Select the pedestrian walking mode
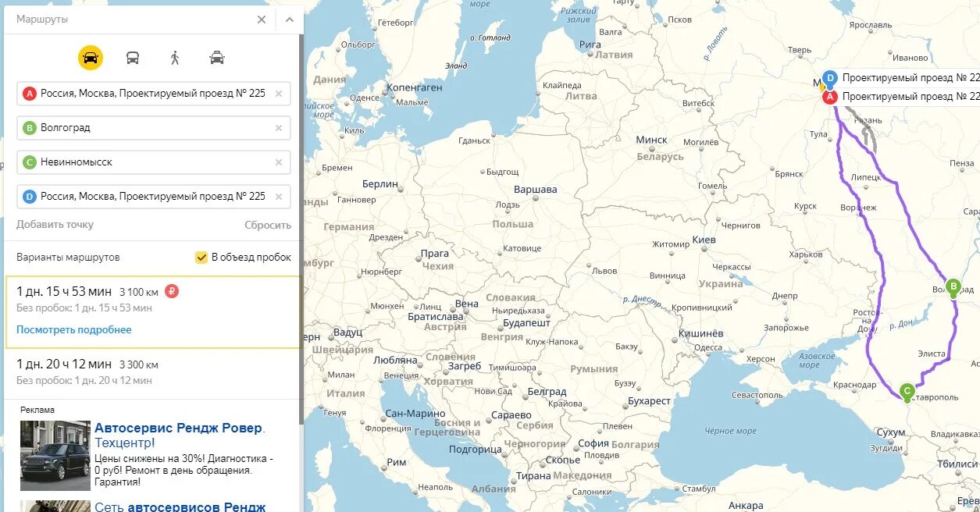Viewport: 980px width, 512px height. (x=175, y=58)
